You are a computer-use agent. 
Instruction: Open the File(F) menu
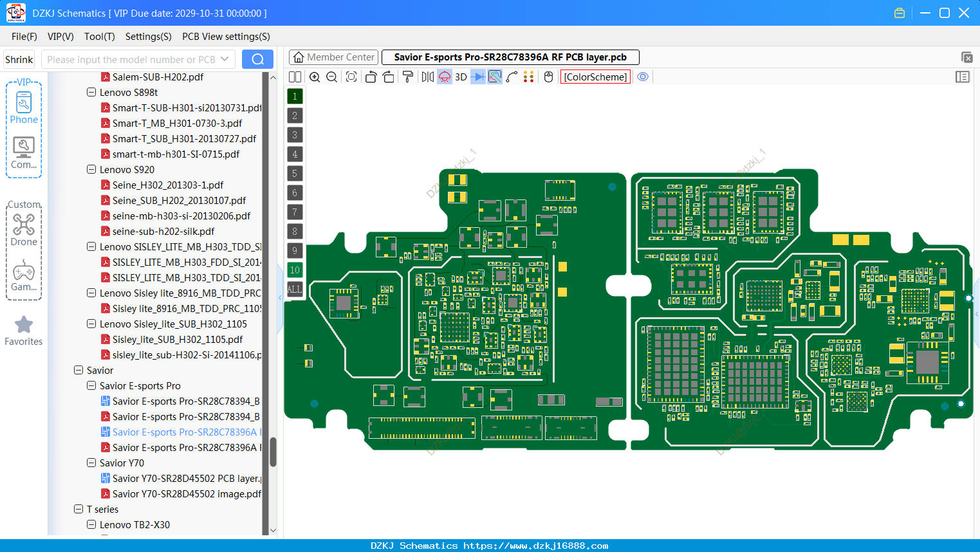(24, 37)
